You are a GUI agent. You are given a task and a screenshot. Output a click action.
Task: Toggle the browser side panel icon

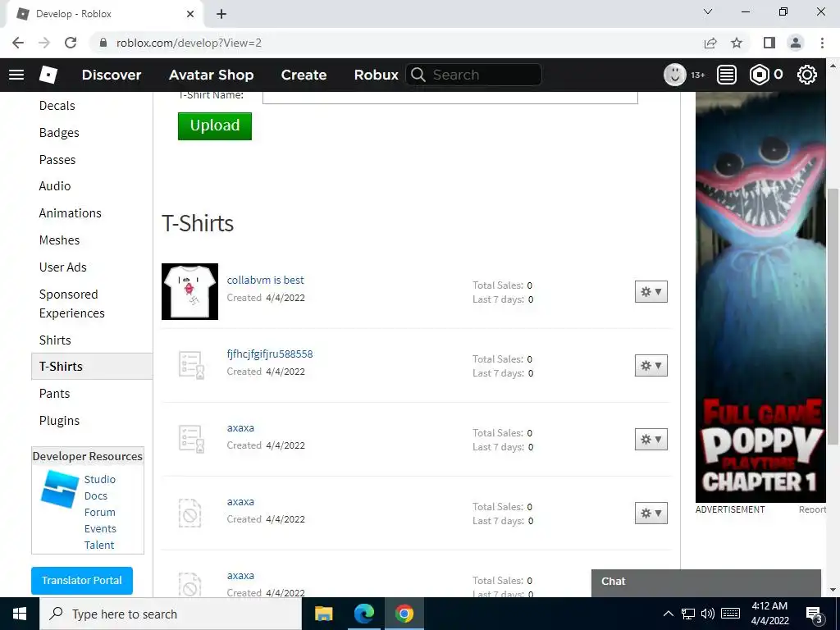(769, 43)
